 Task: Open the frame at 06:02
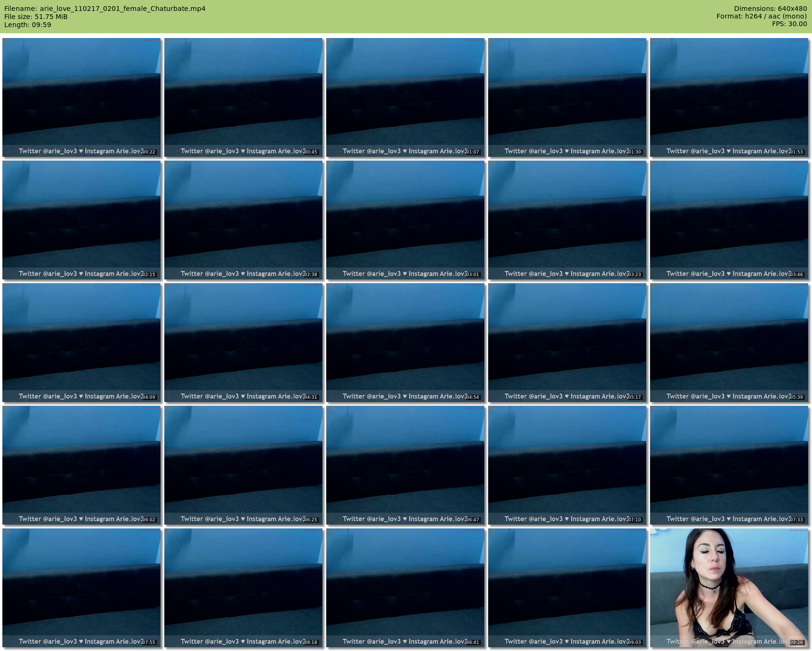click(81, 465)
